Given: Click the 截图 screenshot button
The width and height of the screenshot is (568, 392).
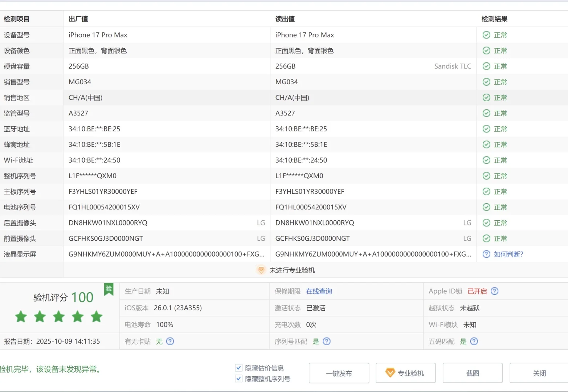Looking at the screenshot, I should point(473,373).
